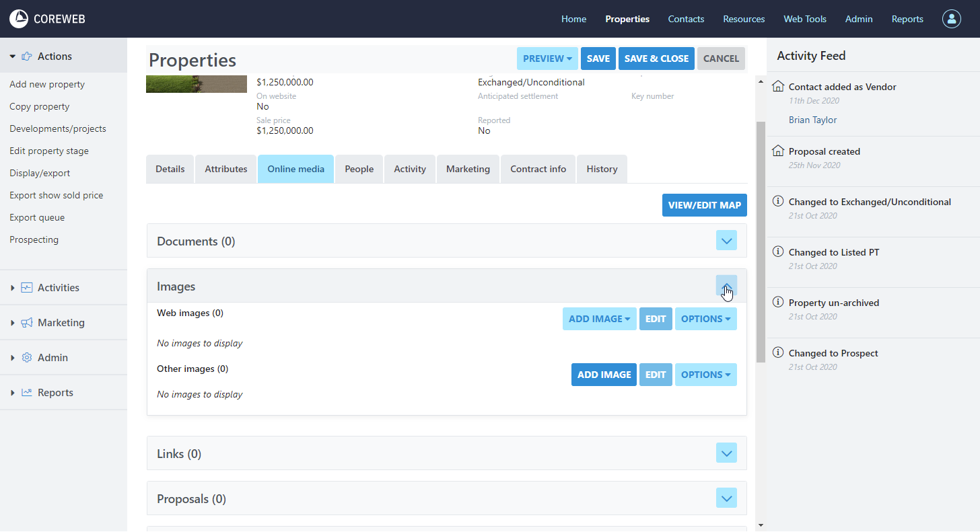Viewport: 980px width, 532px height.
Task: Open Brian Taylor contact link
Action: tap(812, 120)
